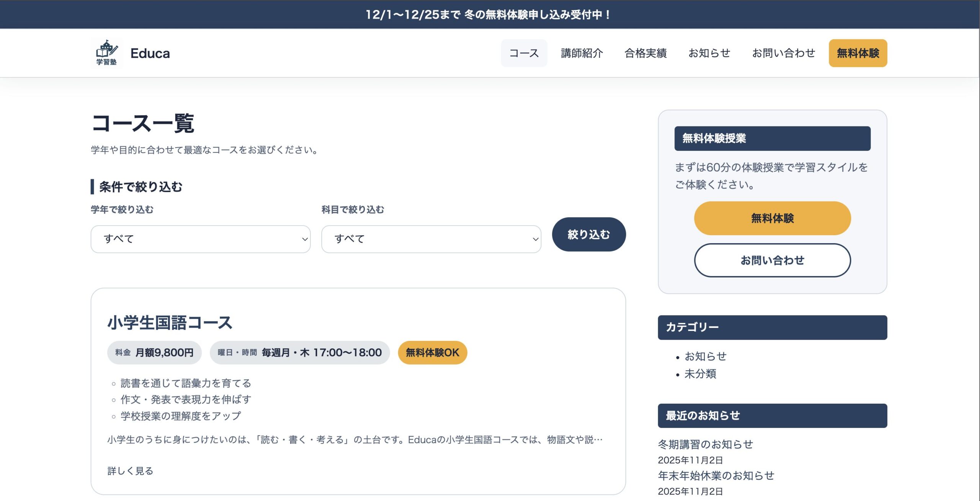Viewport: 980px width, 501px height.
Task: Select お知らせ in the top navigation
Action: point(709,53)
